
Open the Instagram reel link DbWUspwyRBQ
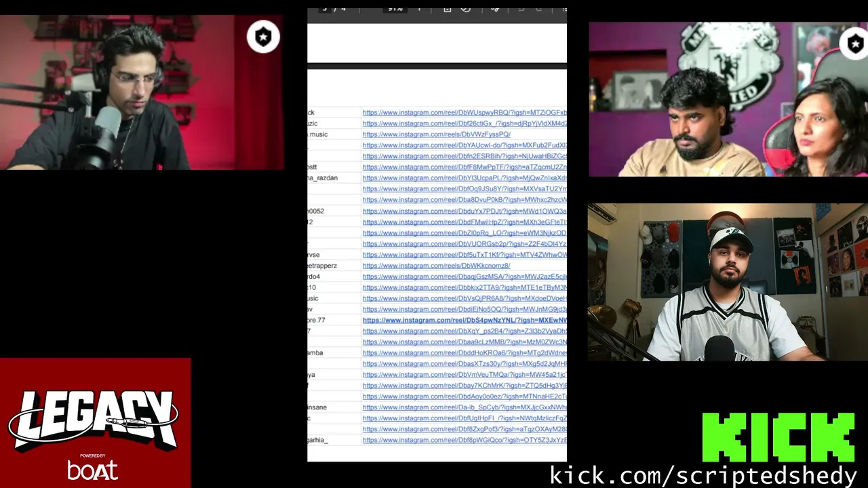465,113
